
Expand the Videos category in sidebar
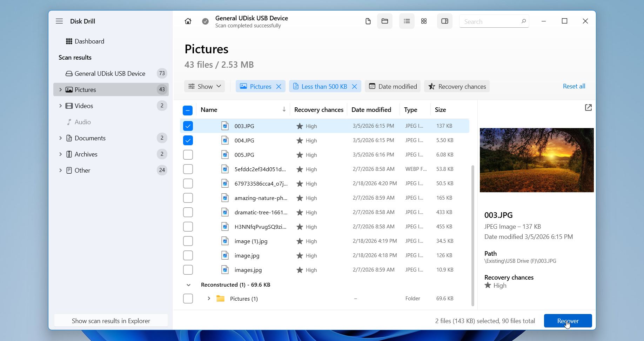(60, 106)
